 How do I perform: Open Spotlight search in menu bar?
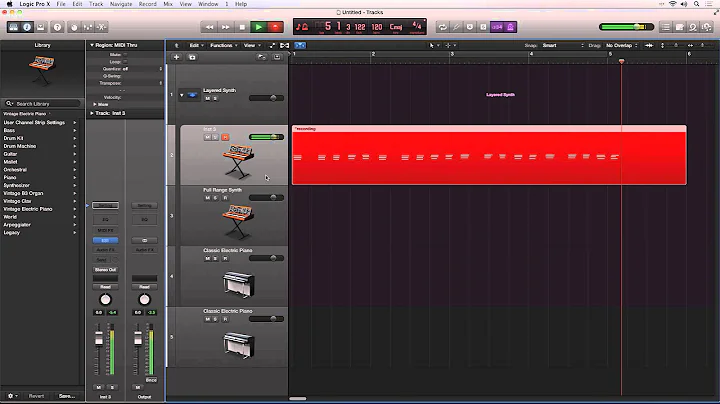[697, 4]
